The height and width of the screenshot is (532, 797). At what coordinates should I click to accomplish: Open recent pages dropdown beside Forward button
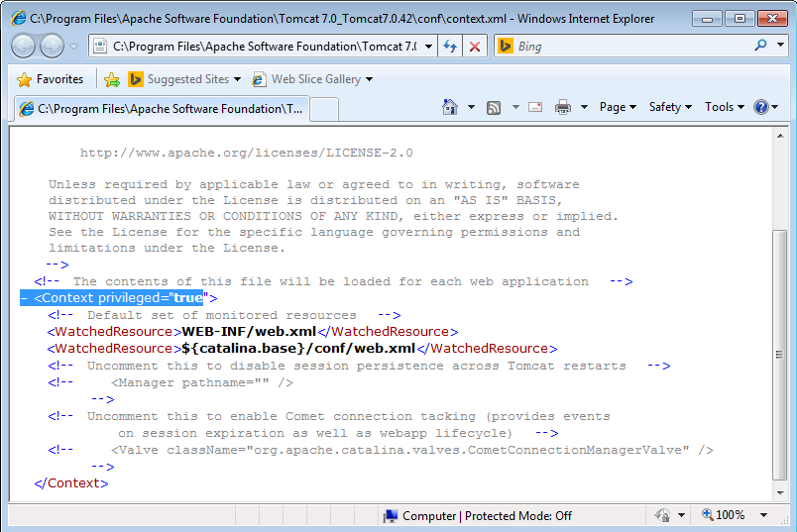pyautogui.click(x=74, y=47)
